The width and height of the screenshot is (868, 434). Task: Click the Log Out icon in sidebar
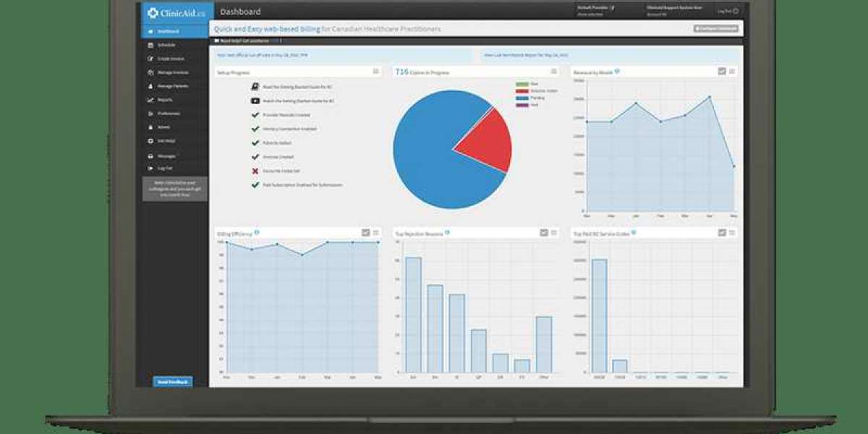[x=150, y=168]
